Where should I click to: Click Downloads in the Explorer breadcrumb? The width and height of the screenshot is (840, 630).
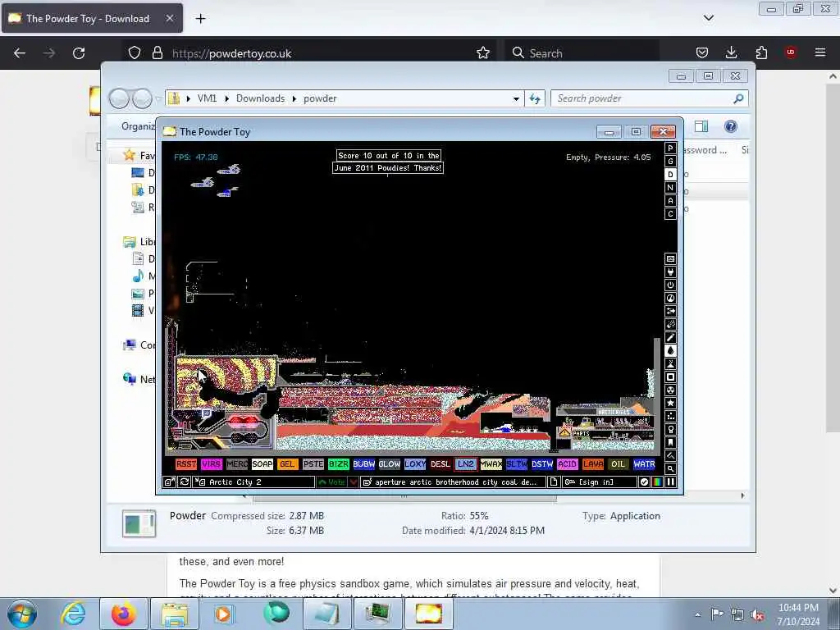260,98
